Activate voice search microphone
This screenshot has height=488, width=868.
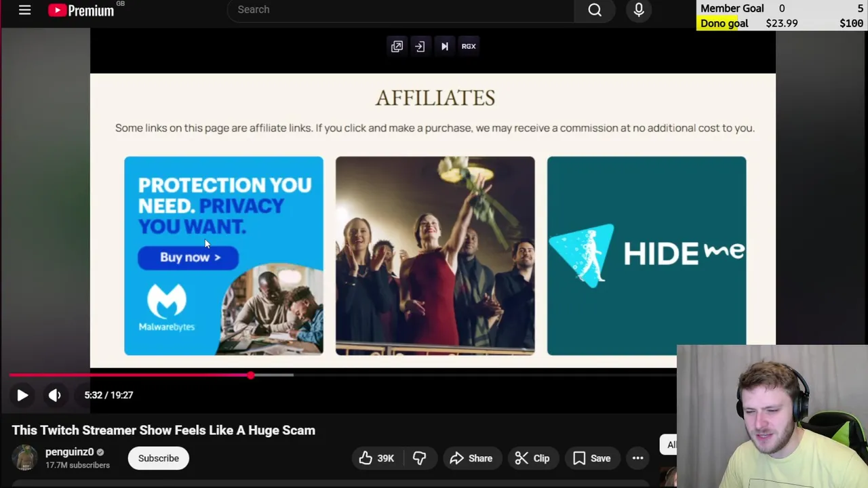click(x=639, y=9)
